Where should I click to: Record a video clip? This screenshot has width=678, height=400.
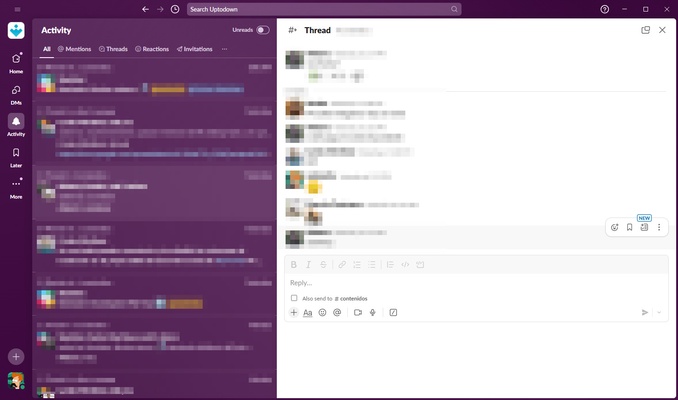358,312
